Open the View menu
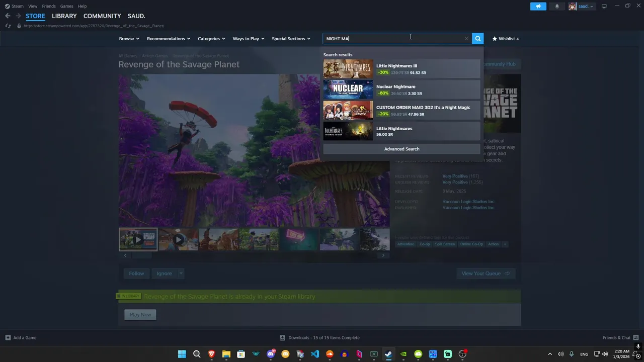Image resolution: width=644 pixels, height=362 pixels. click(33, 6)
